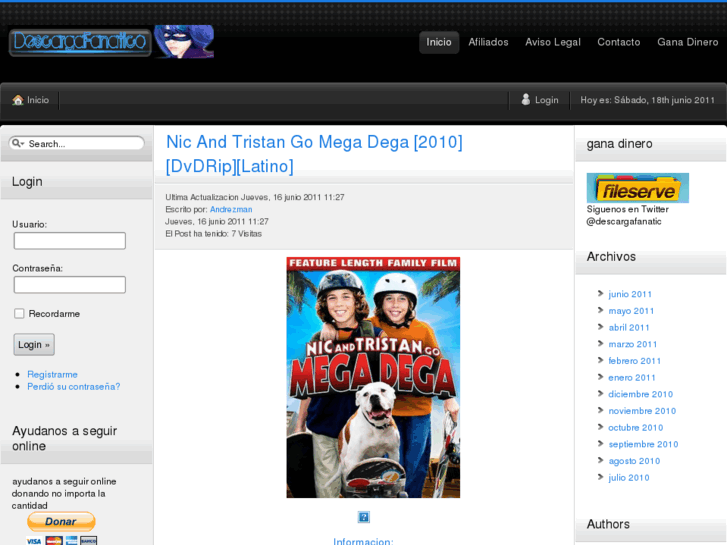The height and width of the screenshot is (545, 727).
Task: Open the author link Andrezman
Action: (231, 209)
